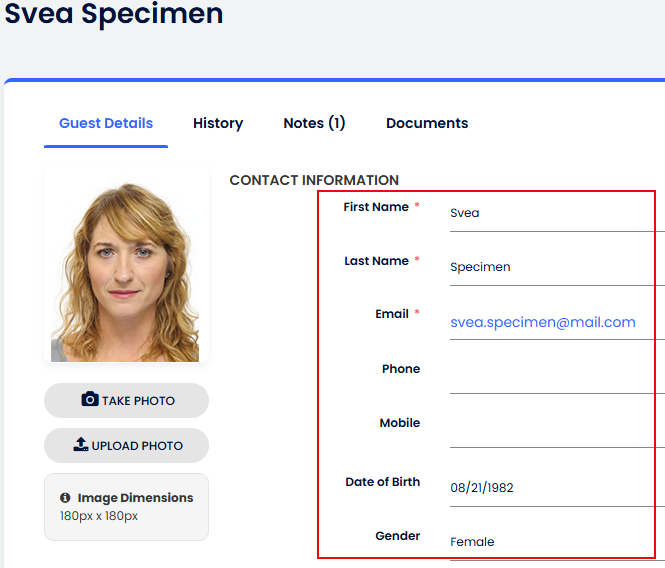Open the Notes (1) tab
Screen dimensions: 665x568
tap(314, 123)
